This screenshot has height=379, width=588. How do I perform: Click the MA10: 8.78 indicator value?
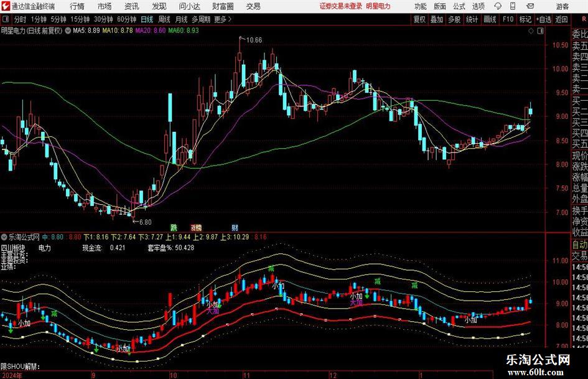point(118,30)
